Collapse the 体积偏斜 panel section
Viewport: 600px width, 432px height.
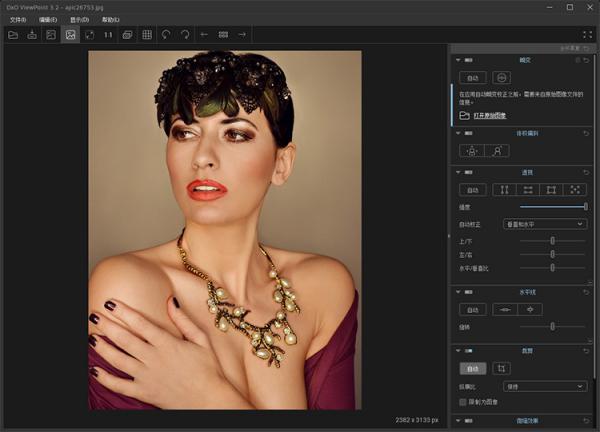[x=458, y=131]
